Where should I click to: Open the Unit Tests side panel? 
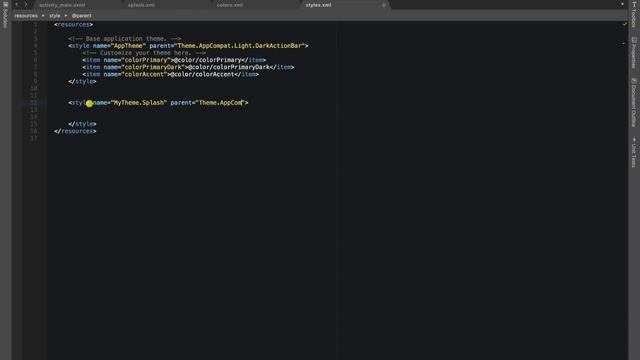[x=634, y=152]
